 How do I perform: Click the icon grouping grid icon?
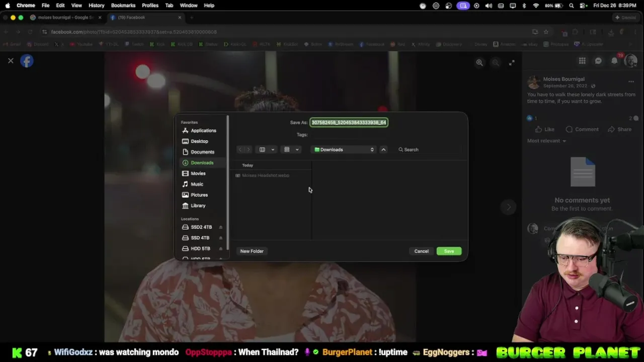coord(287,150)
